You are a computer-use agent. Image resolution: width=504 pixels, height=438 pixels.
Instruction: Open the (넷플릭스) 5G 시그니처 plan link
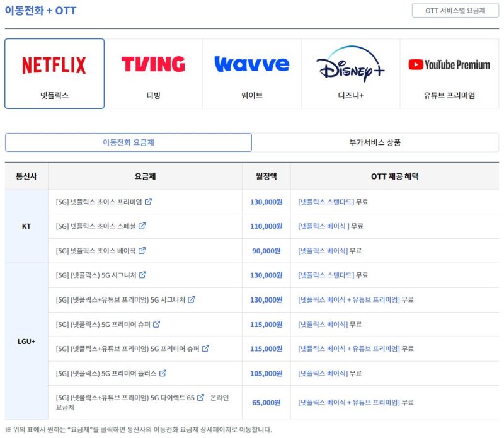(97, 275)
